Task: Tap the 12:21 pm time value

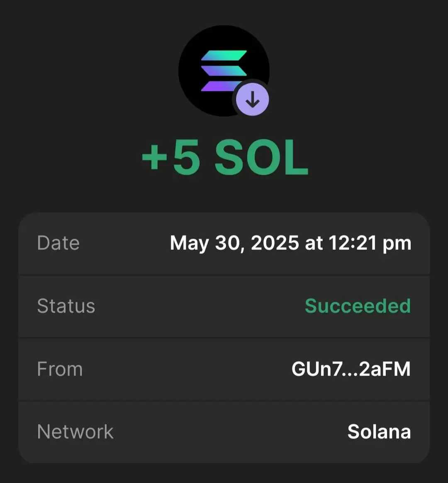Action: pyautogui.click(x=370, y=243)
